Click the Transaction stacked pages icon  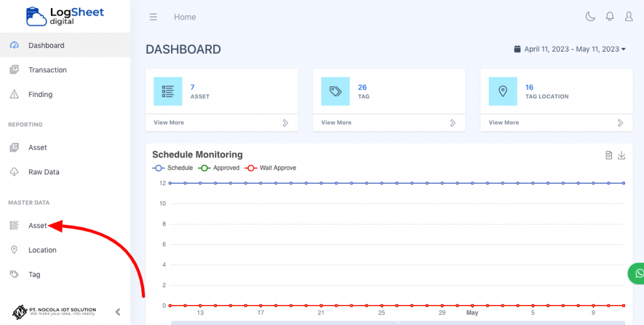14,70
